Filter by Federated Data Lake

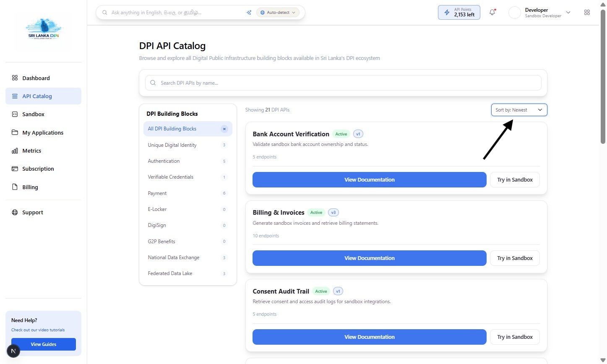(188, 273)
